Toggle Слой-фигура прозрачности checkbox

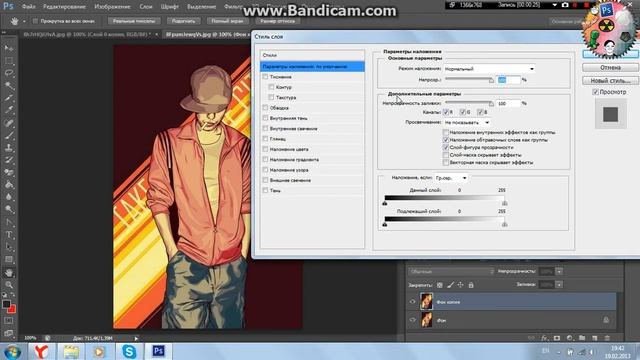446,147
